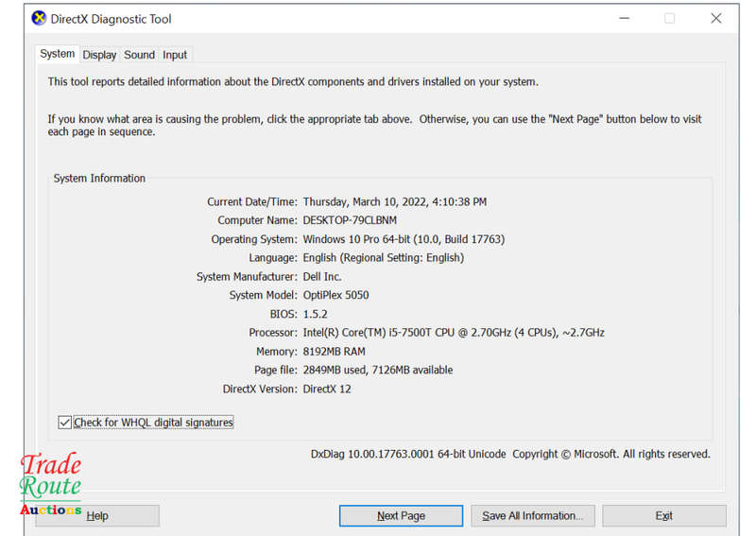Minimize the DirectX Diagnostic Tool window
This screenshot has height=536, width=756.
625,18
